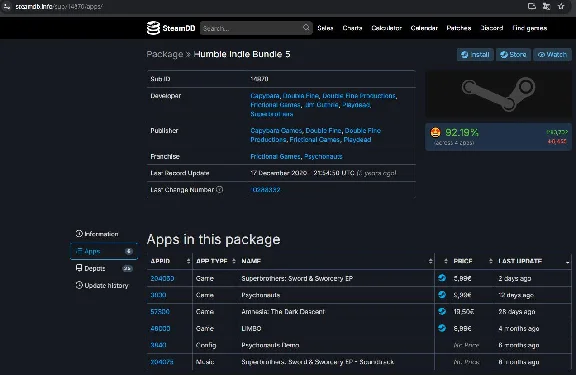Image resolution: width=576 pixels, height=375 pixels.
Task: Click the name 'LIMBO' in the table
Action: point(251,328)
